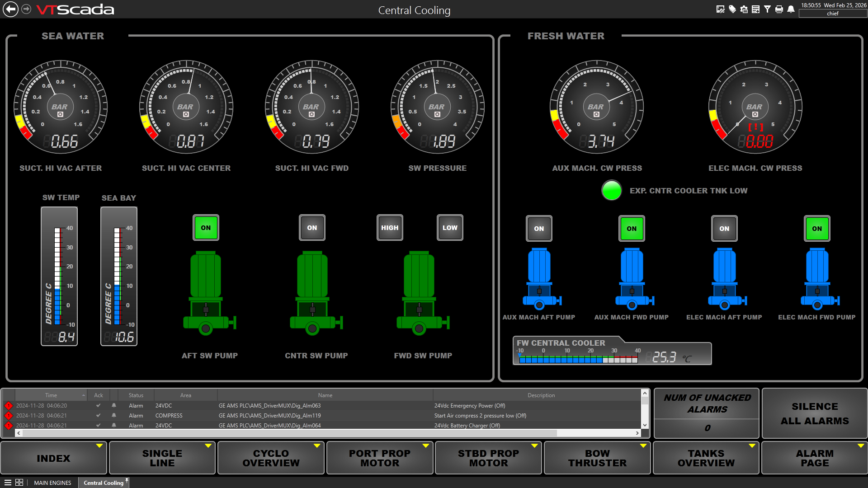The height and width of the screenshot is (488, 868).
Task: Select the AUX MACH AFT PUMP graphic
Action: pos(542,279)
